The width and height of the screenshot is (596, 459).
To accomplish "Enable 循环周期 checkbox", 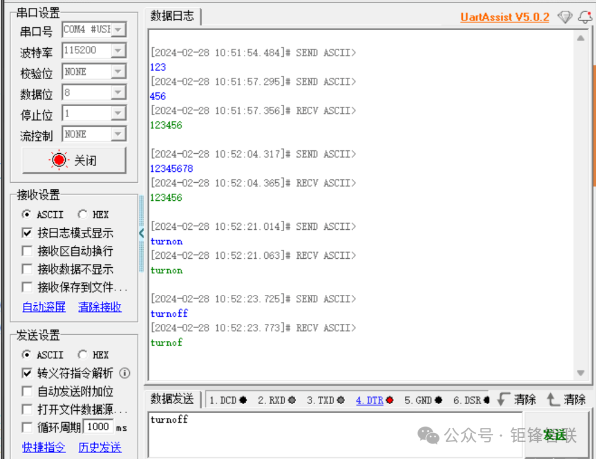I will 27,427.
